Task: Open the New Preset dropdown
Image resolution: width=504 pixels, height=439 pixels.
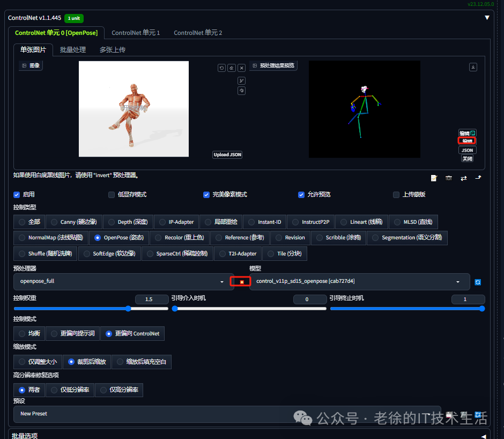Action: click(227, 414)
